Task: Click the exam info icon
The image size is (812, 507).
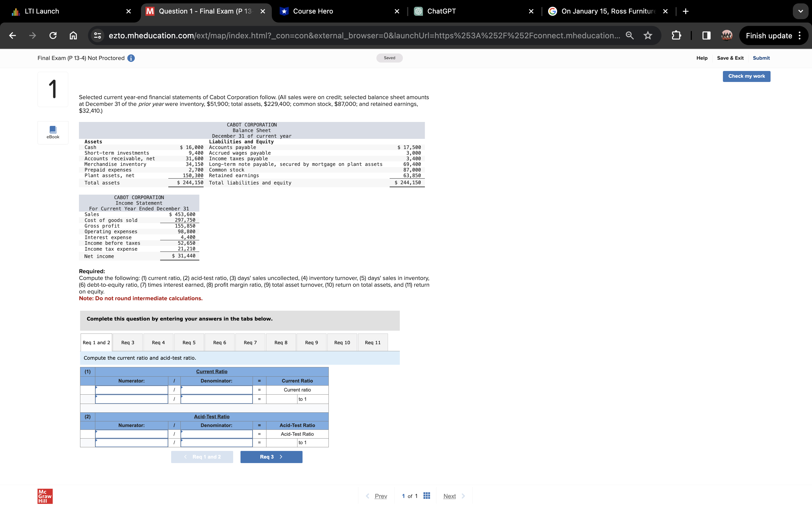Action: coord(131,58)
